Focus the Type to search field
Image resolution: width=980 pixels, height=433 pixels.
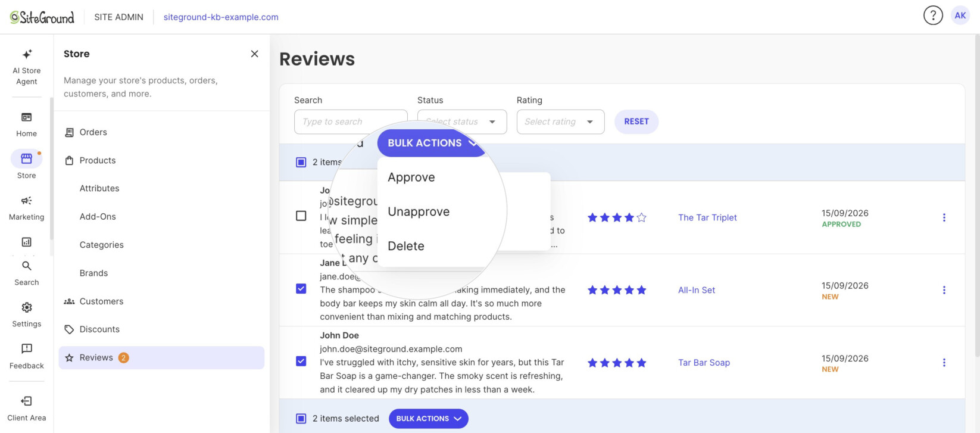[351, 122]
